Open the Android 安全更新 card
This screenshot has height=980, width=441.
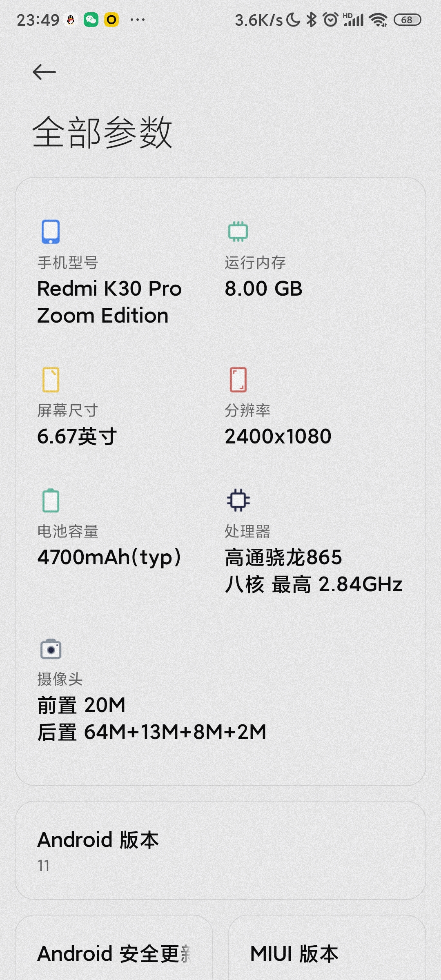click(x=114, y=948)
